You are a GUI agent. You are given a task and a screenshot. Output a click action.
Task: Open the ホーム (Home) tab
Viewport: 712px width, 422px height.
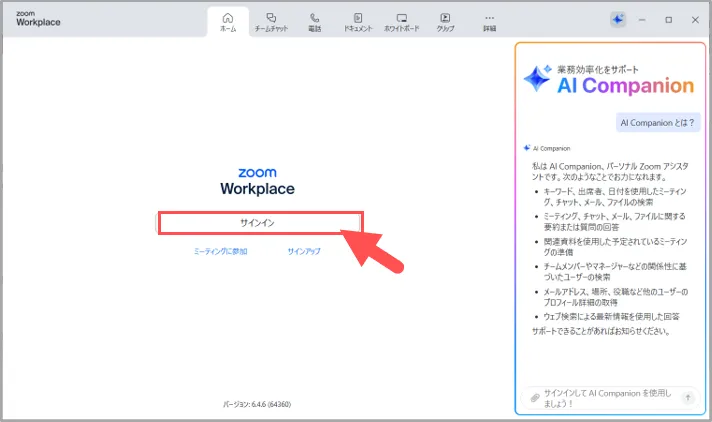228,22
